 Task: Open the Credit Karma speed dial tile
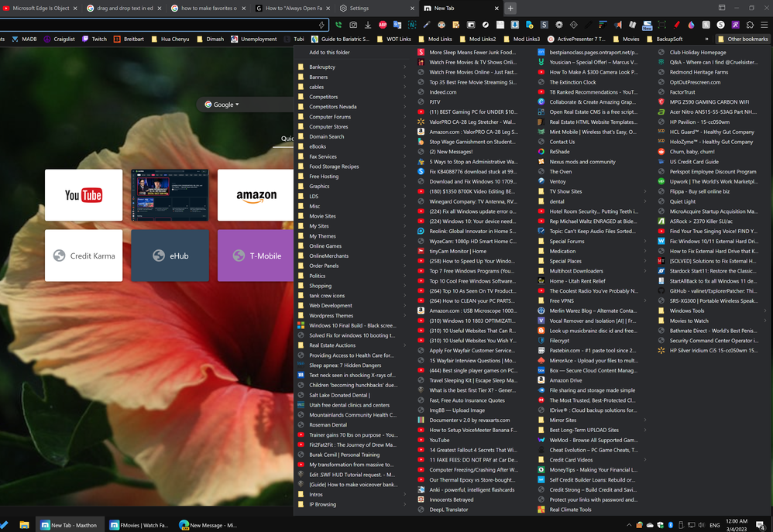84,256
